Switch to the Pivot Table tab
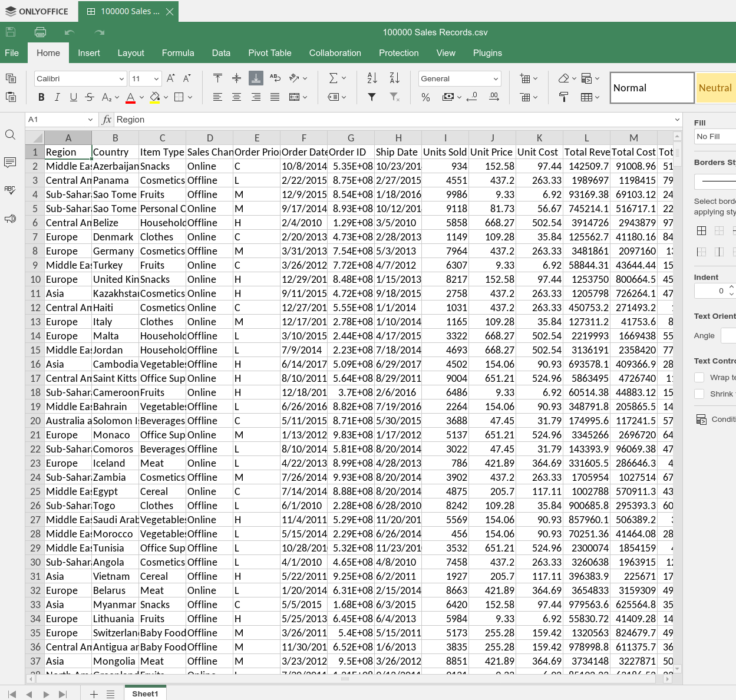The width and height of the screenshot is (736, 700). tap(270, 53)
